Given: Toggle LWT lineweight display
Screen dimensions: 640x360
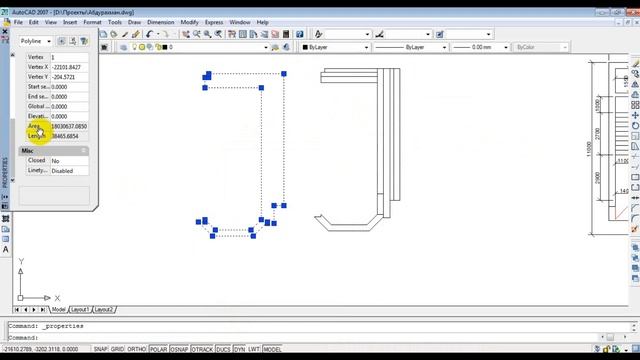Looking at the screenshot, I should (254, 349).
